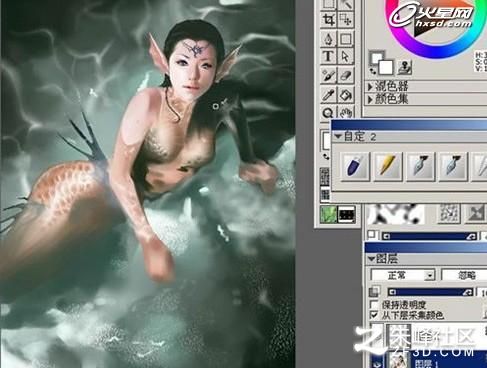Open the 正常 composite method dropdown
This screenshot has height=368, width=487.
(x=403, y=275)
